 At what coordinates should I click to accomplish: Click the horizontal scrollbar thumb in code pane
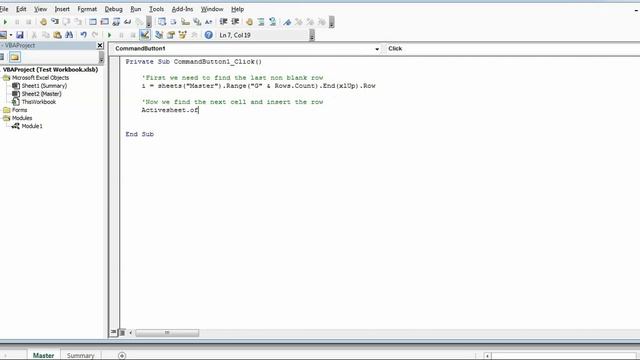pyautogui.click(x=167, y=333)
